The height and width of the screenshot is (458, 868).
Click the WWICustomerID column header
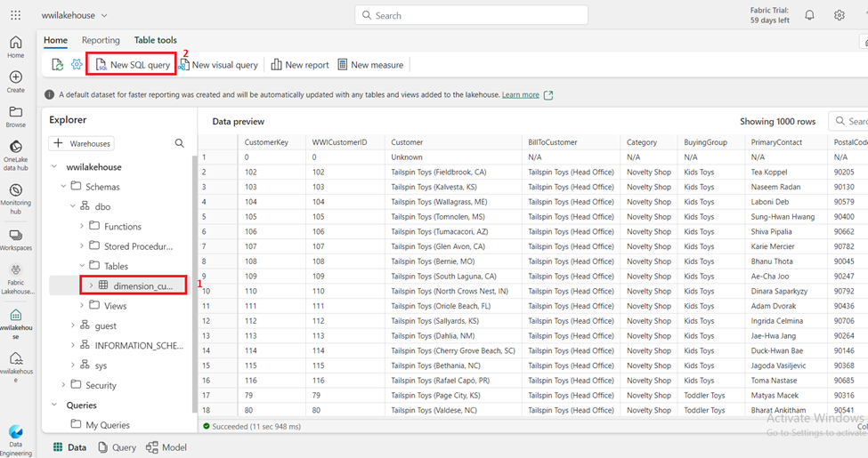pos(345,142)
